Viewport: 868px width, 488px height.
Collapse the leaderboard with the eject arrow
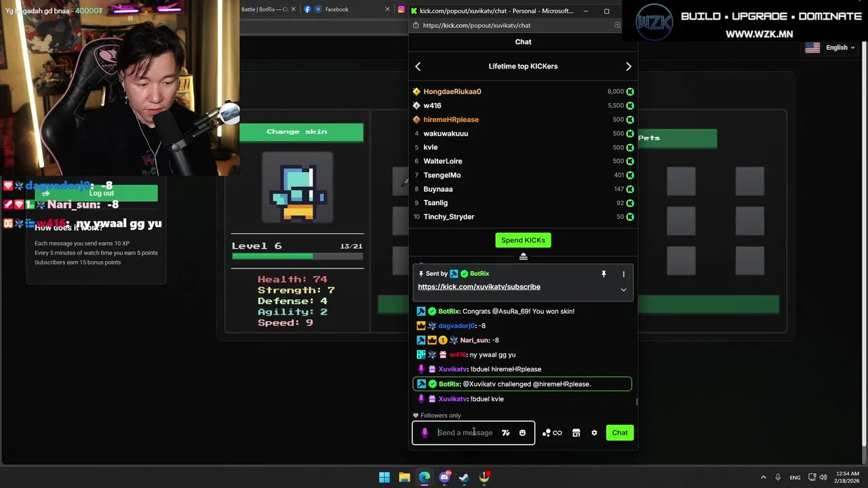523,256
